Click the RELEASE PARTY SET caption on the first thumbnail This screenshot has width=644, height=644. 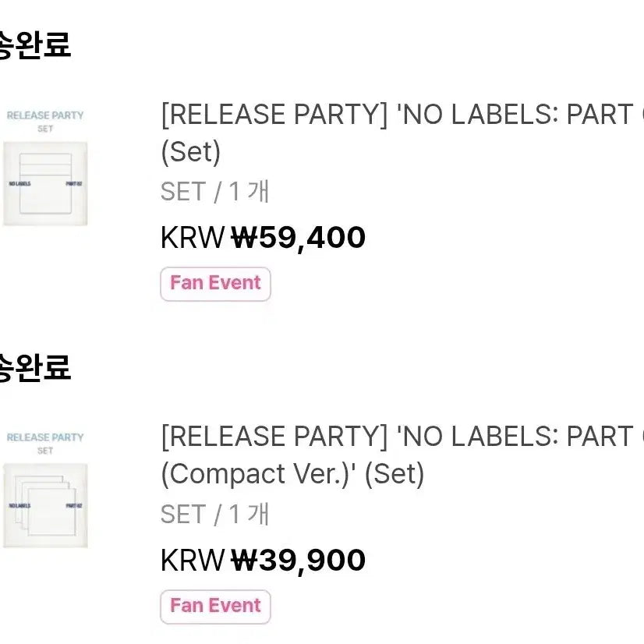click(45, 122)
